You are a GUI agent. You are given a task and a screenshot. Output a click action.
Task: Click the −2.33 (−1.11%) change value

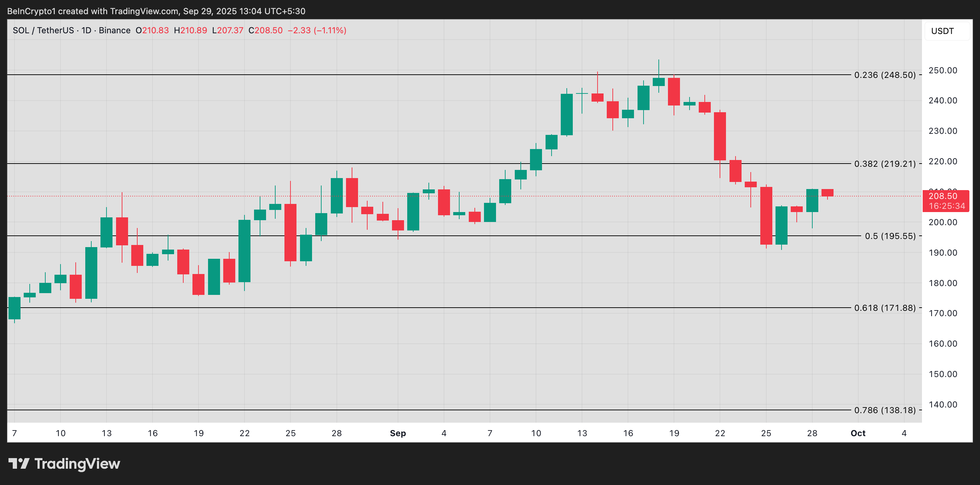[x=317, y=30]
